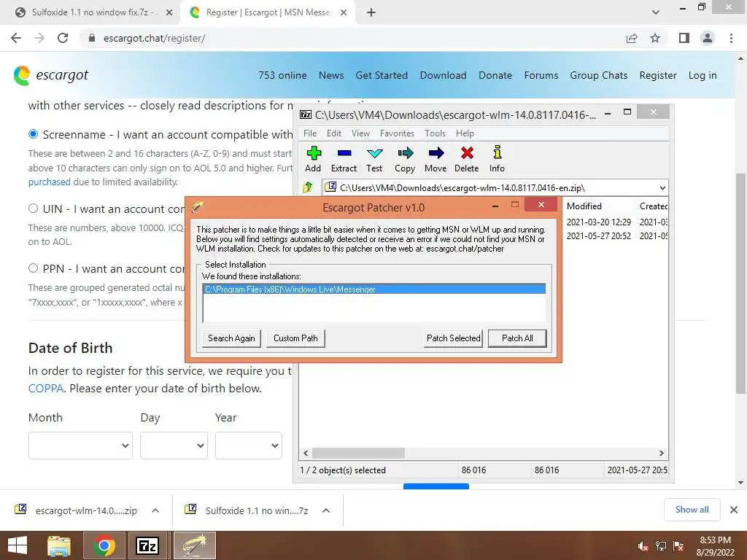Click Escargot Patcher wand taskbar icon
This screenshot has height=560, width=747.
[x=194, y=545]
